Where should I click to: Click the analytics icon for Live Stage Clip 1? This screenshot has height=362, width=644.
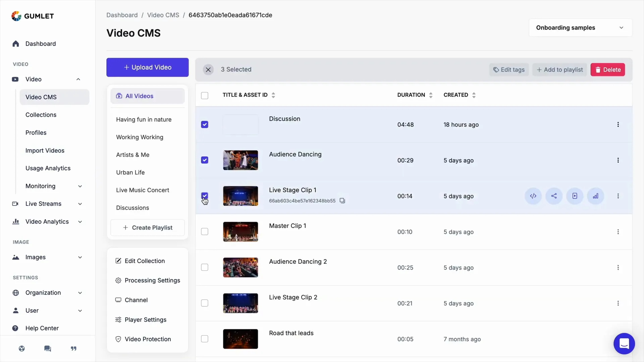pyautogui.click(x=595, y=196)
